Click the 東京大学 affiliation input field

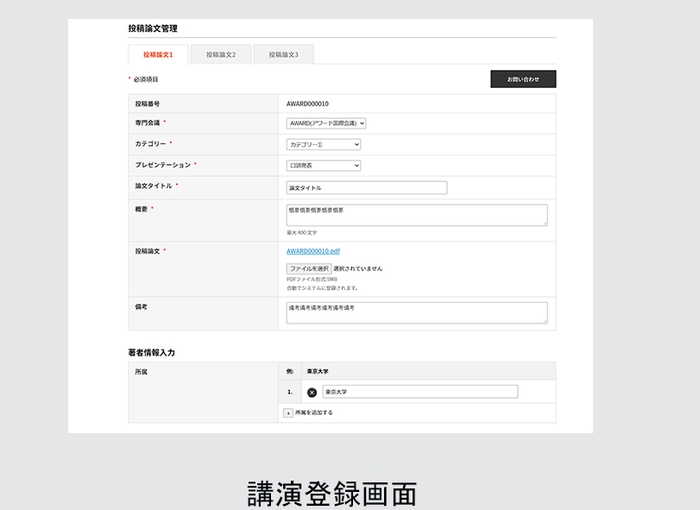tap(420, 392)
